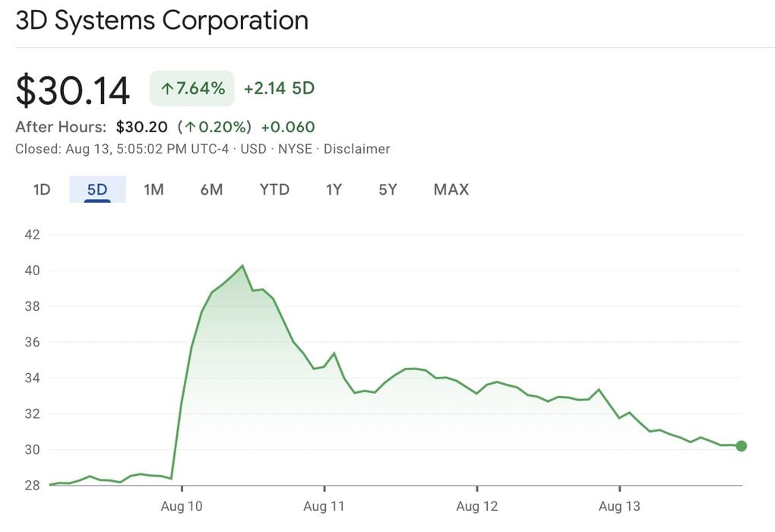775x532 pixels.
Task: Switch to the 1D time range tab
Action: pos(42,189)
